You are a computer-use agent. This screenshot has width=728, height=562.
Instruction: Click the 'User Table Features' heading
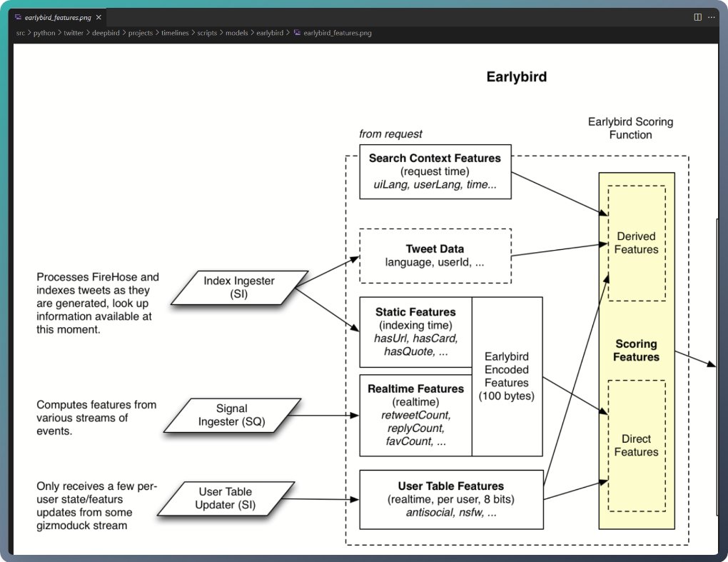point(451,486)
